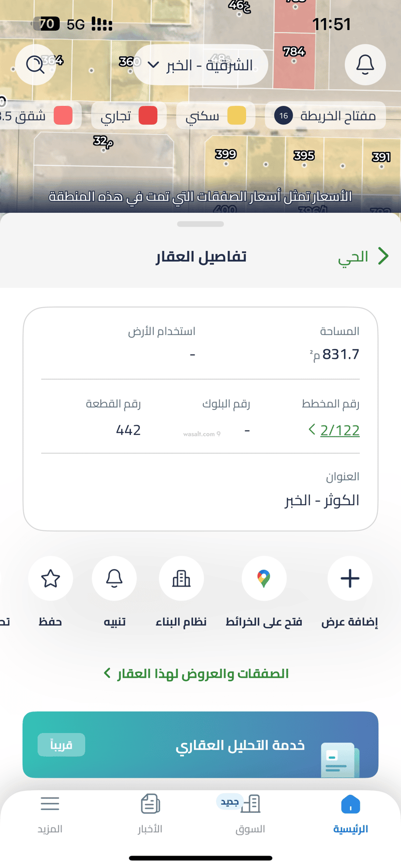Tap the search magnifier icon

(35, 65)
